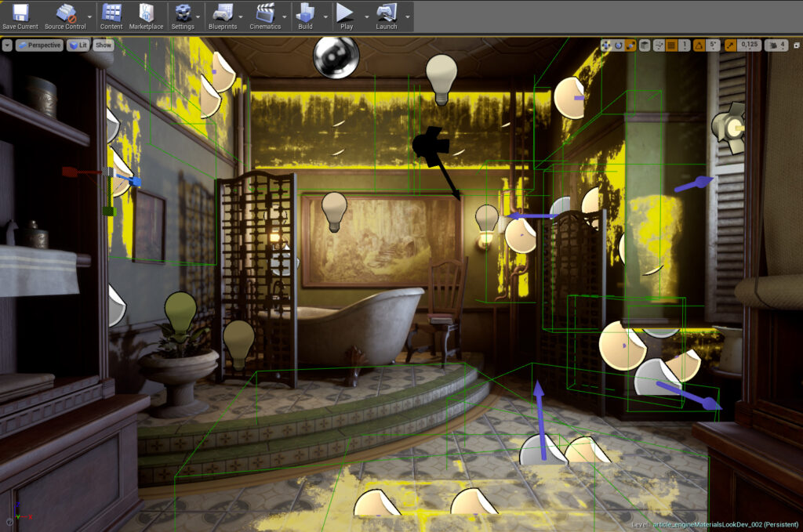Toggle grid snapping in viewport
Viewport: 803px width, 532px height.
(671, 45)
